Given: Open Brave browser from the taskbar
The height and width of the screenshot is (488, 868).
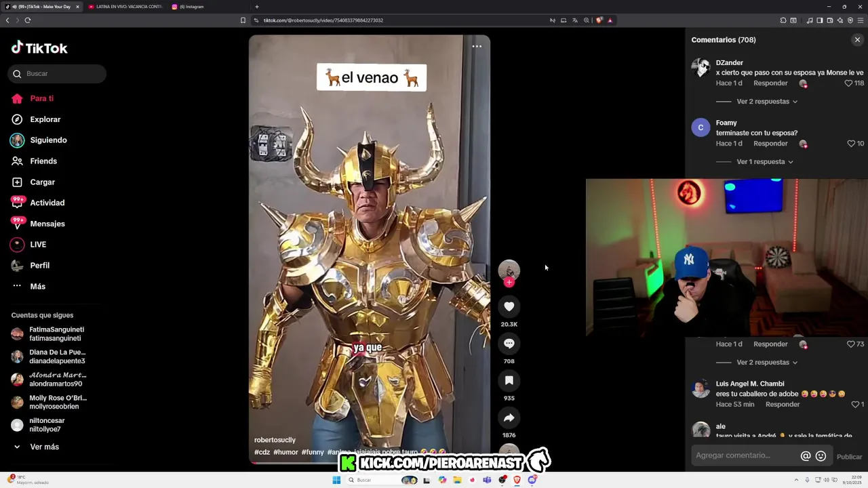Looking at the screenshot, I should tap(517, 480).
